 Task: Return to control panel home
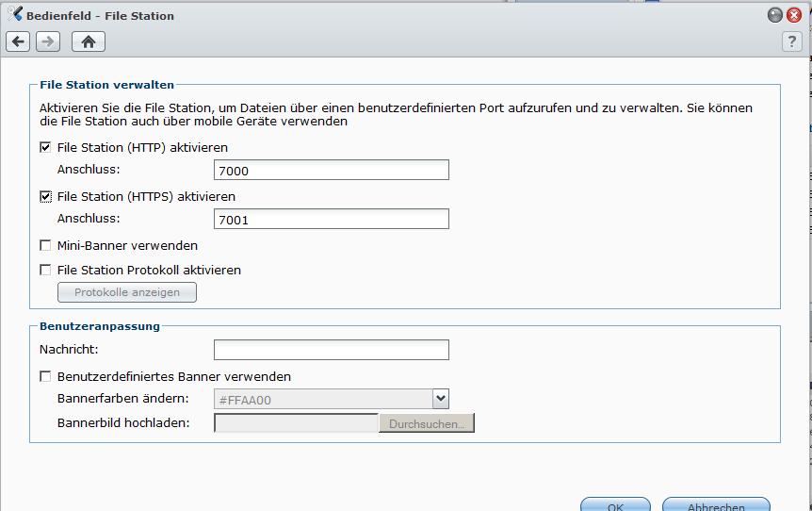(x=89, y=41)
